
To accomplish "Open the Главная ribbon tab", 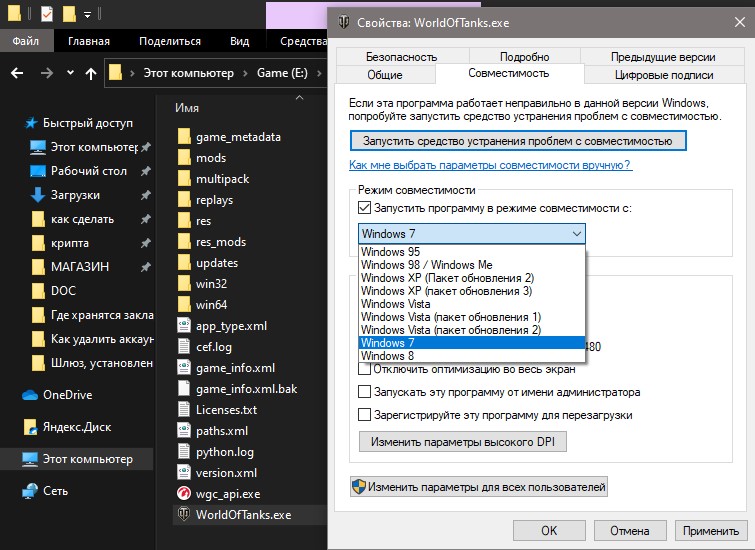I will coord(89,41).
